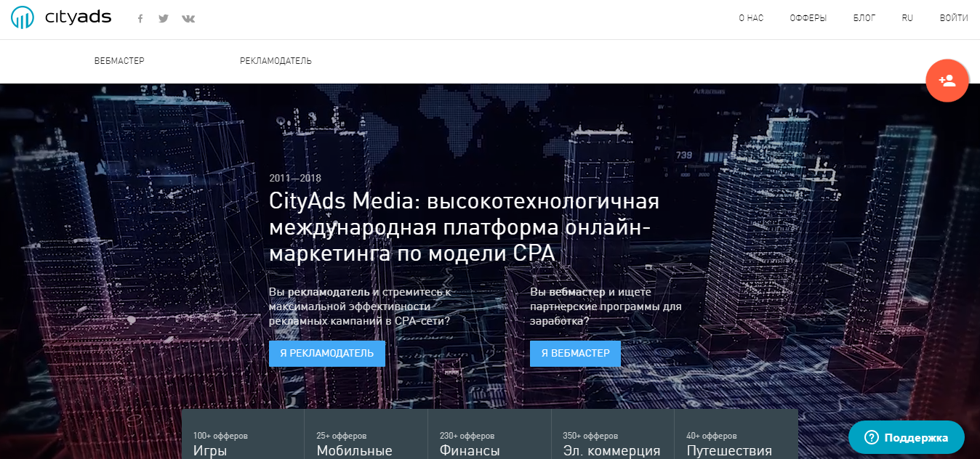Click ВОЙТИ to log in

coord(953,17)
